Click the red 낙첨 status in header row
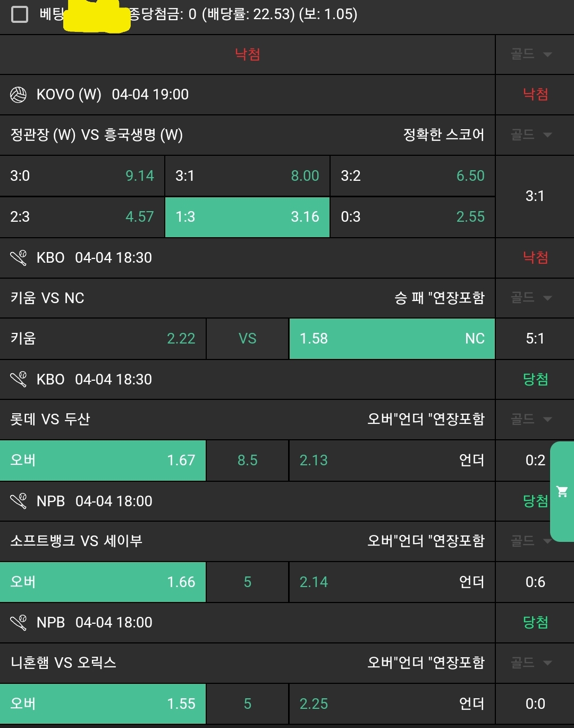The height and width of the screenshot is (728, 574). point(247,54)
